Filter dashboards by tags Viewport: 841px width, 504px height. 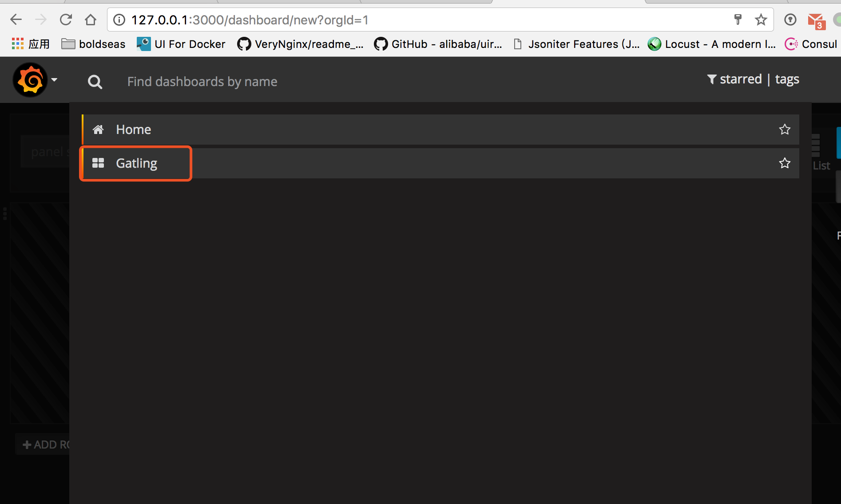(x=787, y=79)
